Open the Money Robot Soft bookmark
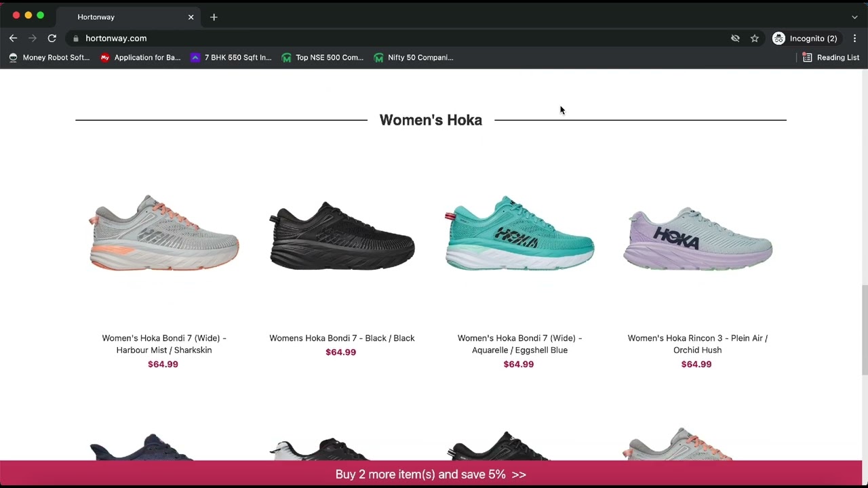This screenshot has width=868, height=488. [49, 58]
